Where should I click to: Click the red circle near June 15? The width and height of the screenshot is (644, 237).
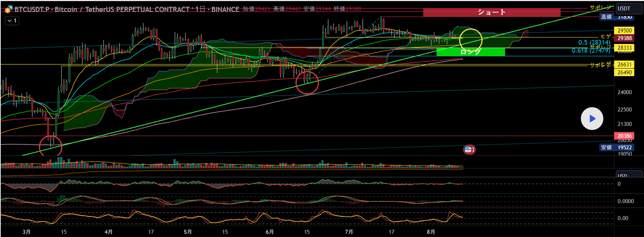(x=307, y=83)
